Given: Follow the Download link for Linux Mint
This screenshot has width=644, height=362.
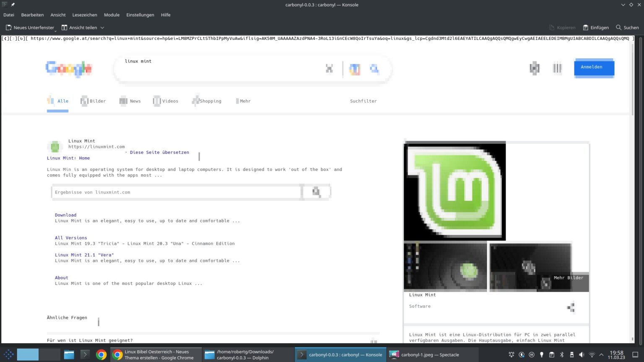Looking at the screenshot, I should tap(65, 215).
